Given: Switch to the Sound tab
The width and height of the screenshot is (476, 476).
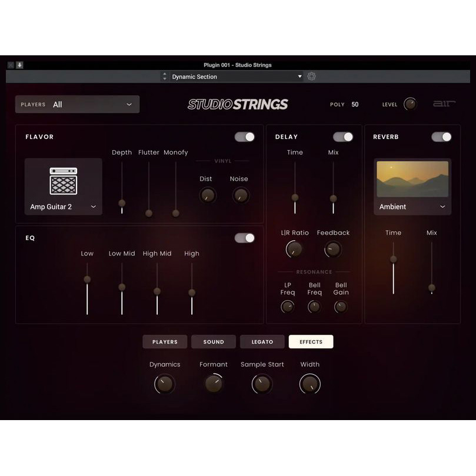Looking at the screenshot, I should tap(214, 342).
